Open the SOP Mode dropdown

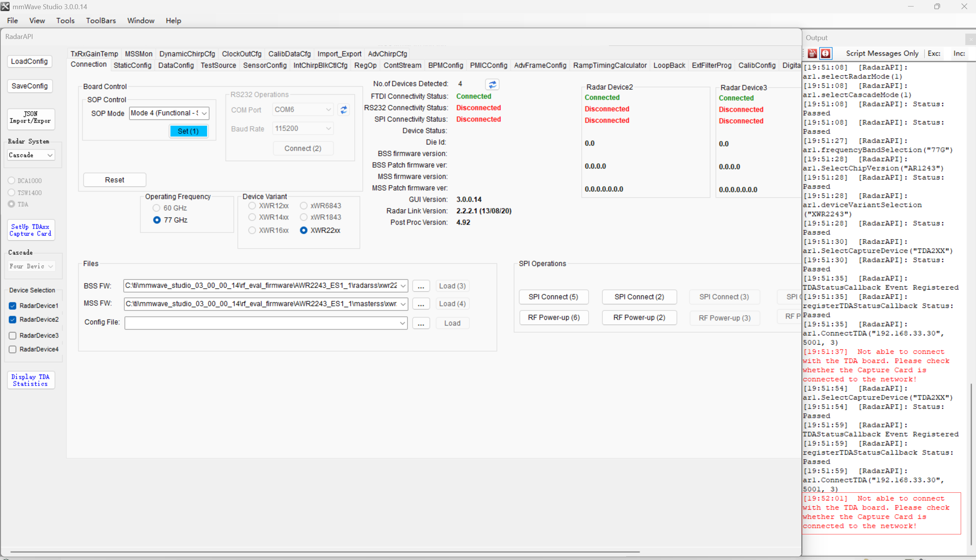click(x=204, y=113)
